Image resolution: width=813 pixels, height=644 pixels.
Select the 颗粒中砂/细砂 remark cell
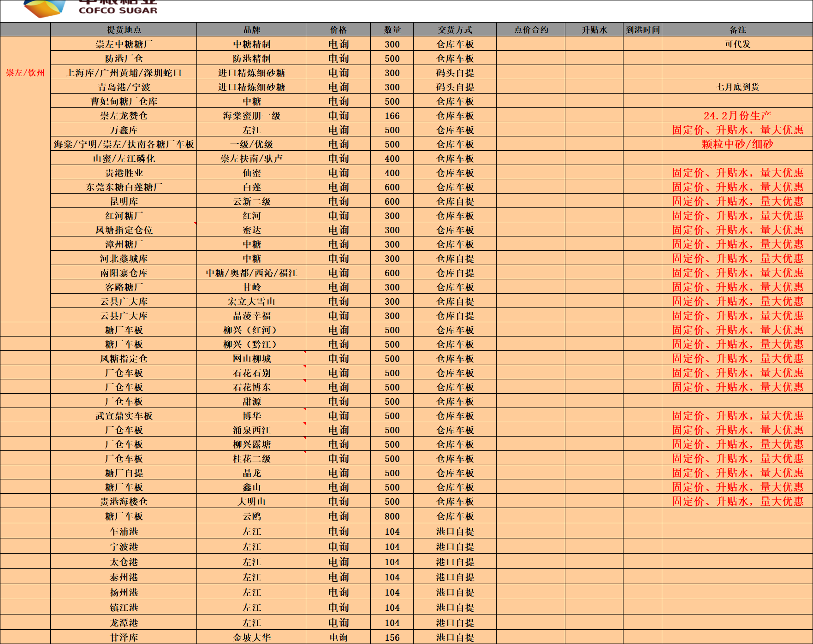[737, 144]
